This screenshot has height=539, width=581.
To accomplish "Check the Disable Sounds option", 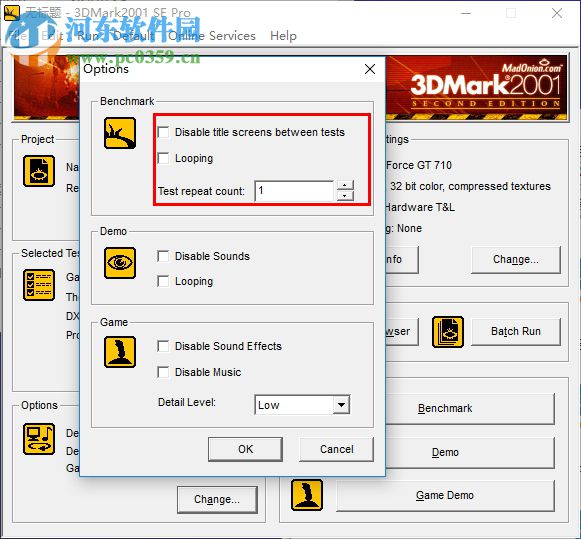I will 163,256.
